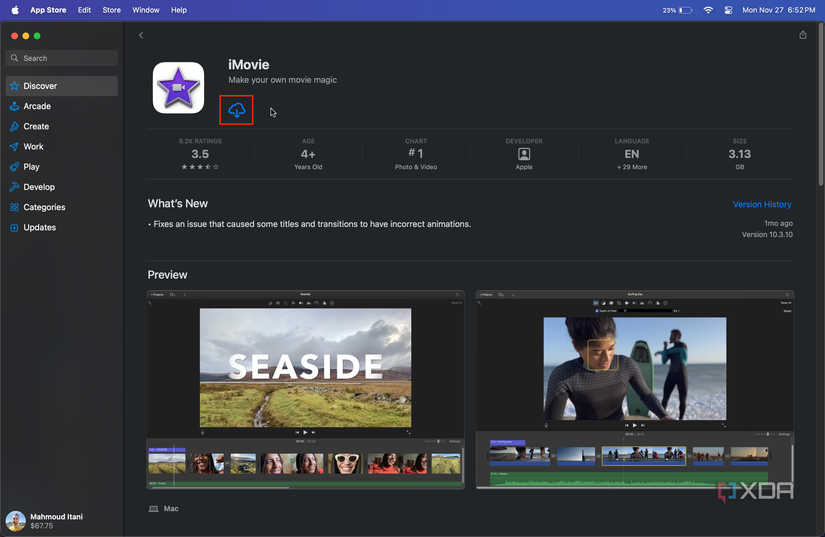Click the #1 Photo & Video chart

416,154
